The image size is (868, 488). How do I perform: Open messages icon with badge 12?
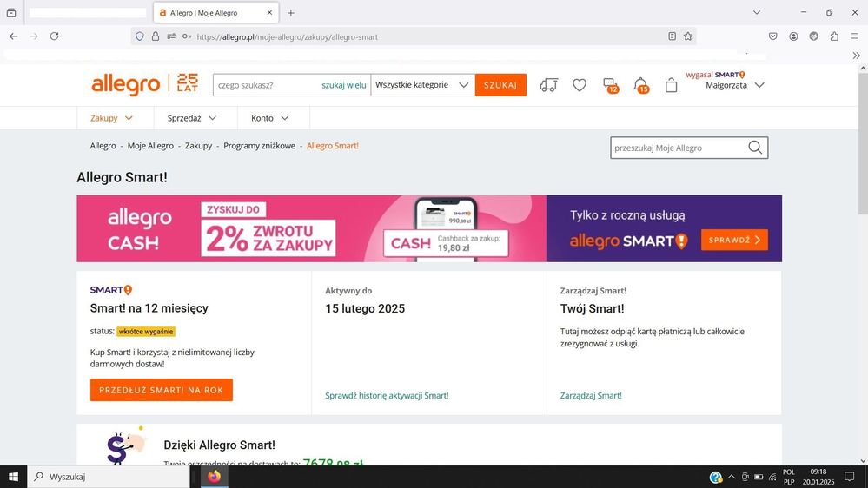point(610,85)
